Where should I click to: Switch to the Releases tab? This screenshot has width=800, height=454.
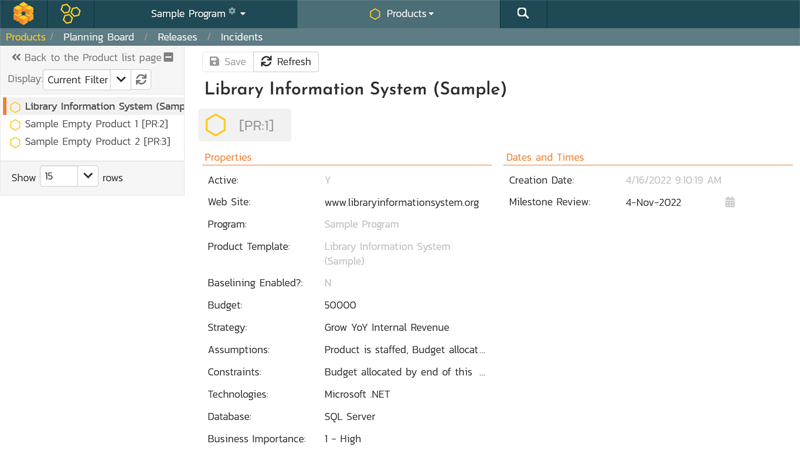177,37
